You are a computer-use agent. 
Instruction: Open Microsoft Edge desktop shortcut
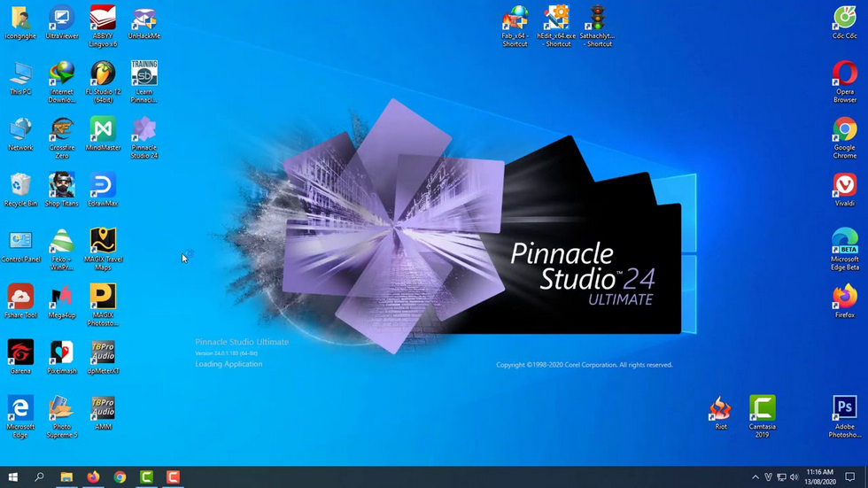[20, 417]
